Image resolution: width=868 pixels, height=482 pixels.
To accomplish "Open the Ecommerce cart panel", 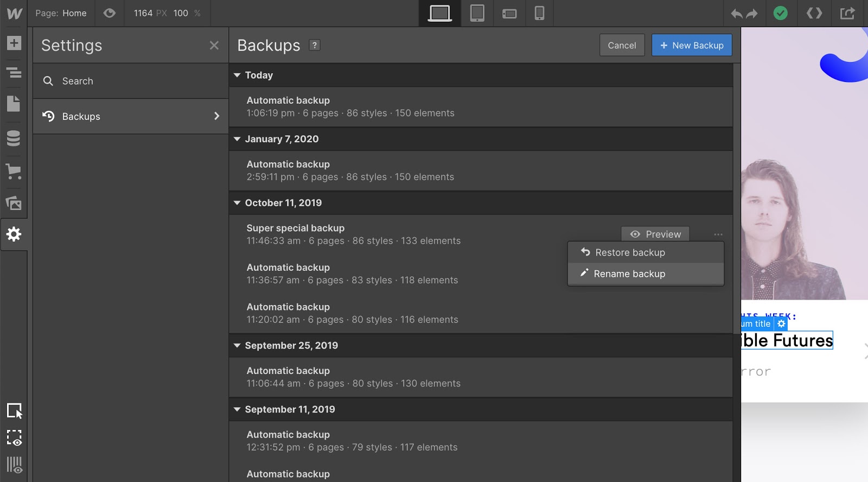I will pyautogui.click(x=14, y=172).
